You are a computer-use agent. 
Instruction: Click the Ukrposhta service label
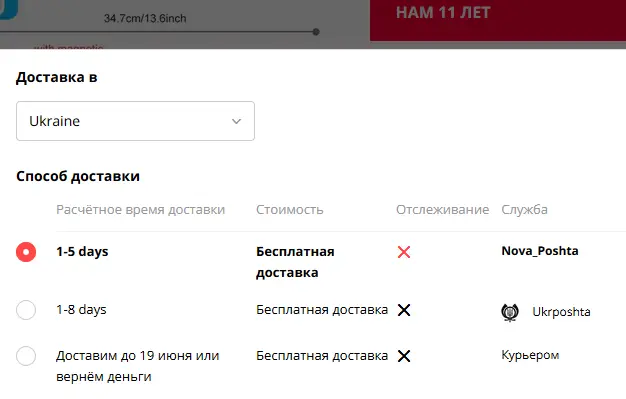pos(561,312)
